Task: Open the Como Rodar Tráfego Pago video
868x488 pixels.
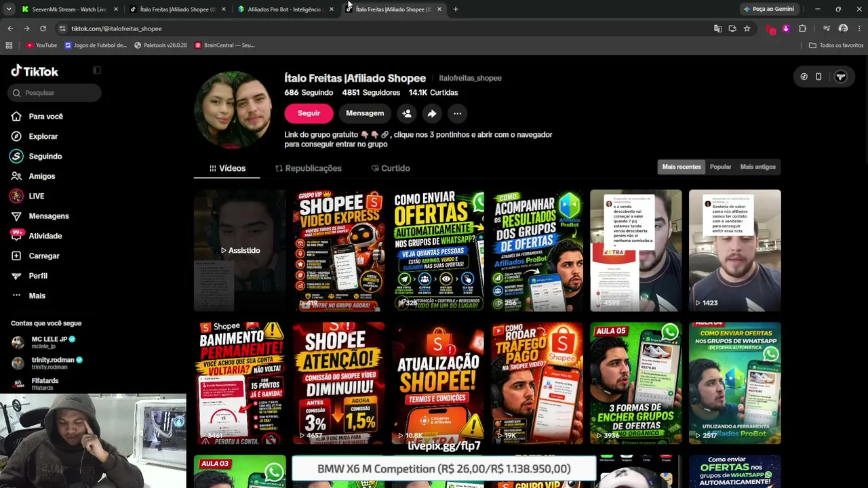Action: pyautogui.click(x=536, y=383)
